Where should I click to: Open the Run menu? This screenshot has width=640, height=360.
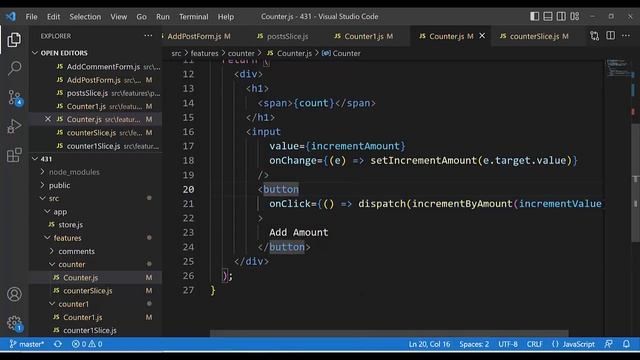coord(162,17)
